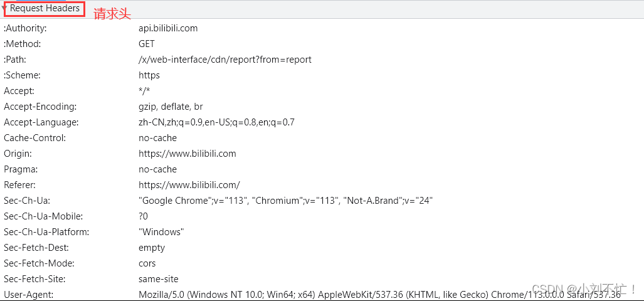The height and width of the screenshot is (301, 644).
Task: Select the Accept-Encoding gzip, deflate, br value
Action: click(x=171, y=107)
